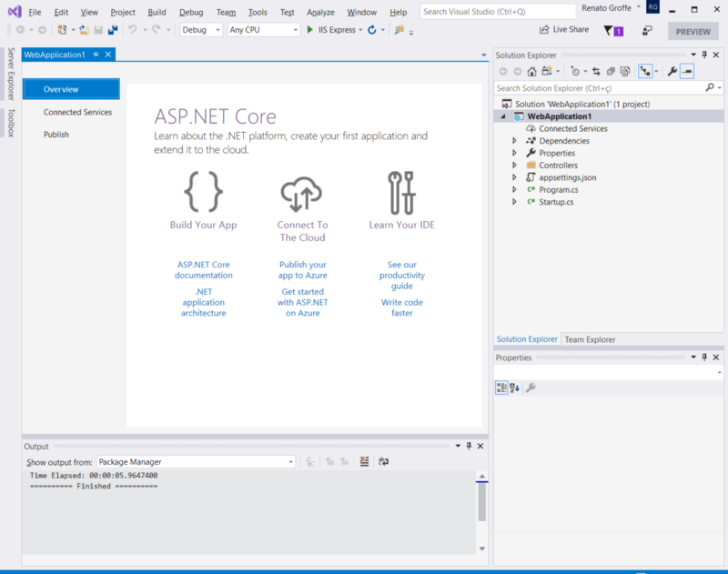728x574 pixels.
Task: Expand the Startup.cs node
Action: click(x=514, y=201)
